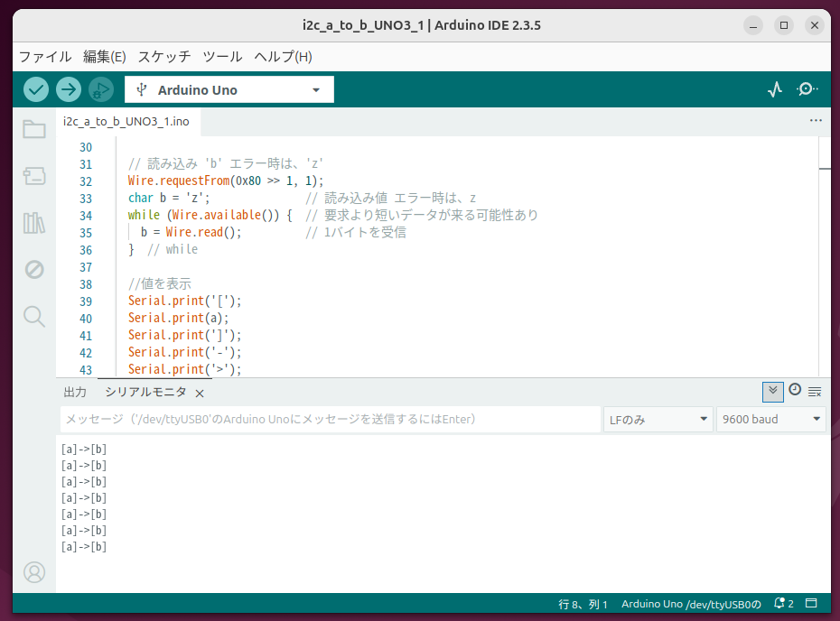The height and width of the screenshot is (621, 840).
Task: Open the 9600 baud rate dropdown
Action: [x=770, y=419]
